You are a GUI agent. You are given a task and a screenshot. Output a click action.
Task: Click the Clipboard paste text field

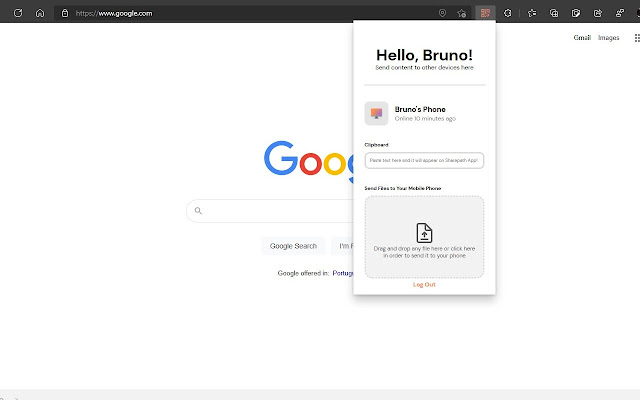coord(424,160)
